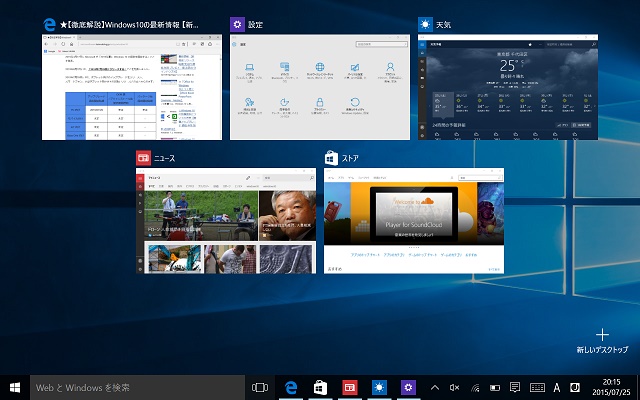The image size is (640, 400).
Task: Switch to the 設定 window thumbnail
Action: (x=320, y=87)
